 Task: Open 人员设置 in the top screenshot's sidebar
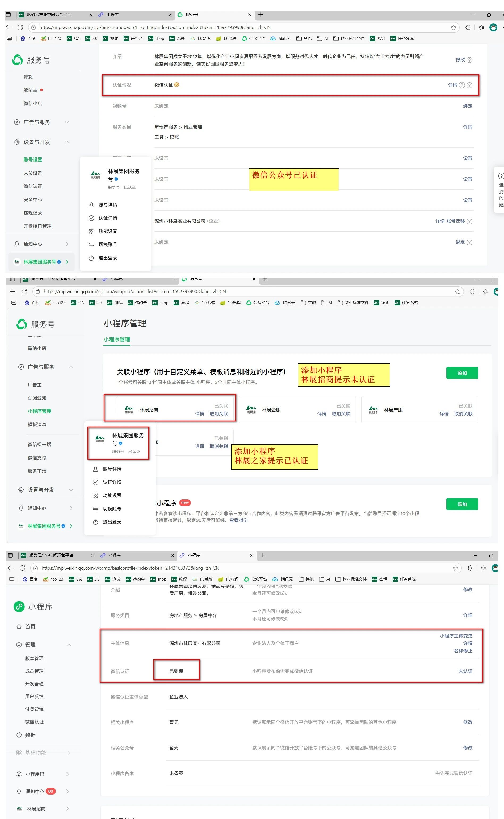point(33,173)
